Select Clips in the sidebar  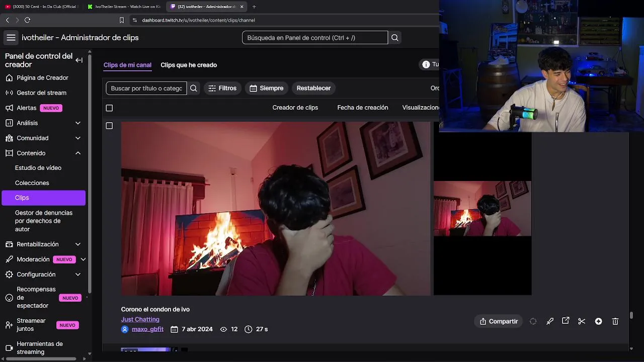[44, 198]
